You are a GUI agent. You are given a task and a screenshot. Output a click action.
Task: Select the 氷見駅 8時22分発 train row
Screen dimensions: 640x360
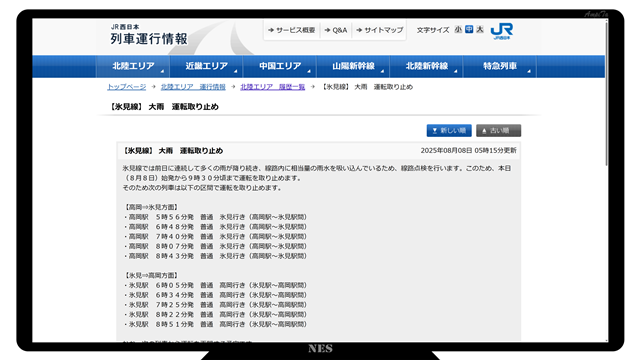pyautogui.click(x=215, y=315)
